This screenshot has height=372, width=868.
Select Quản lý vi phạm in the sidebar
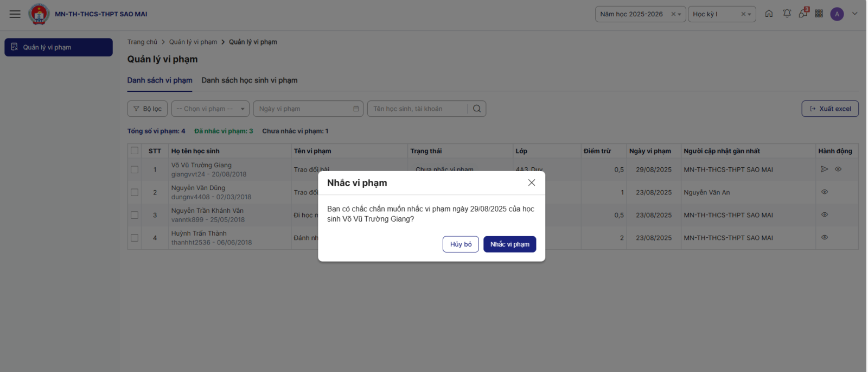coord(59,47)
